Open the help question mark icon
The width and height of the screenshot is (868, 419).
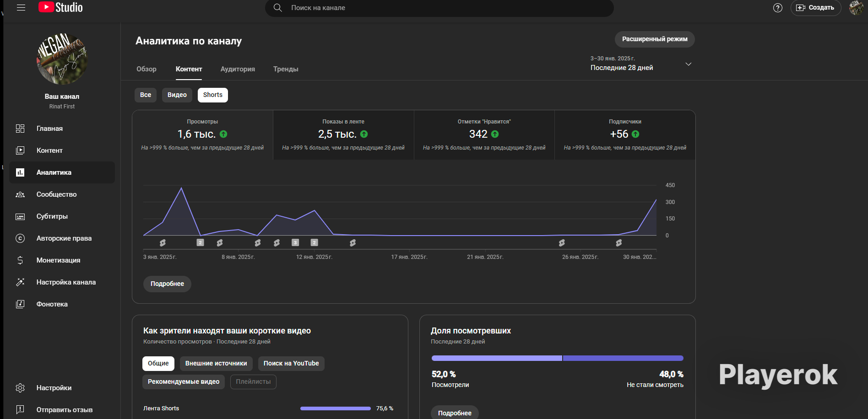coord(777,8)
